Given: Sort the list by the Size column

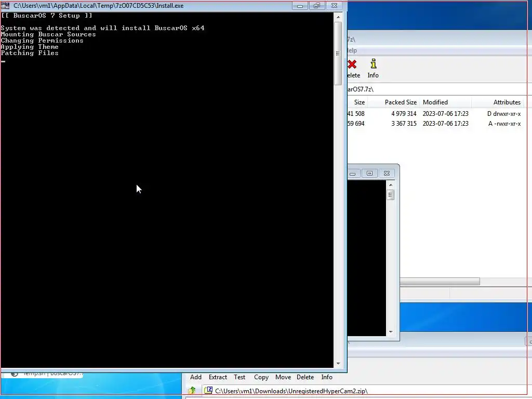Looking at the screenshot, I should (357, 102).
